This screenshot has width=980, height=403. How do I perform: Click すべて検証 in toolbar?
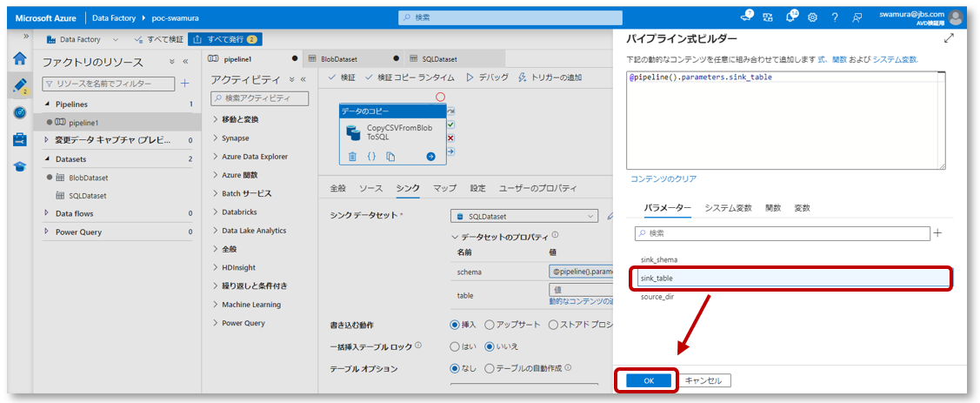coord(159,39)
